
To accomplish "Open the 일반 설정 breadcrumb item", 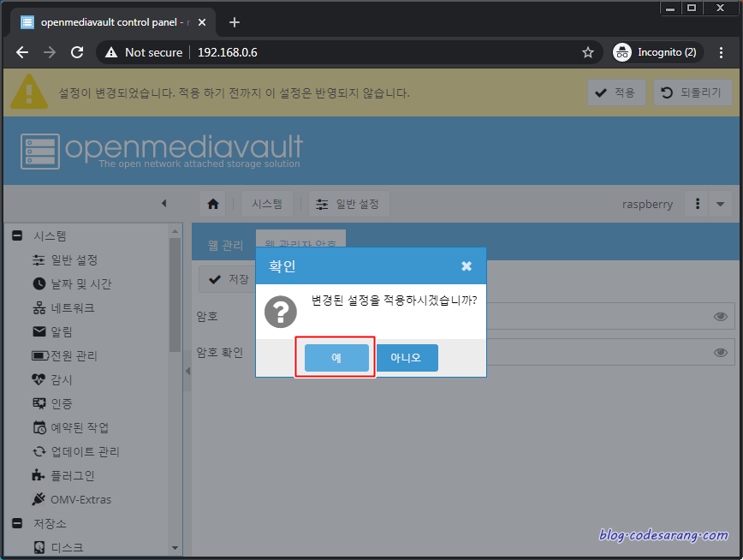I will pyautogui.click(x=348, y=204).
